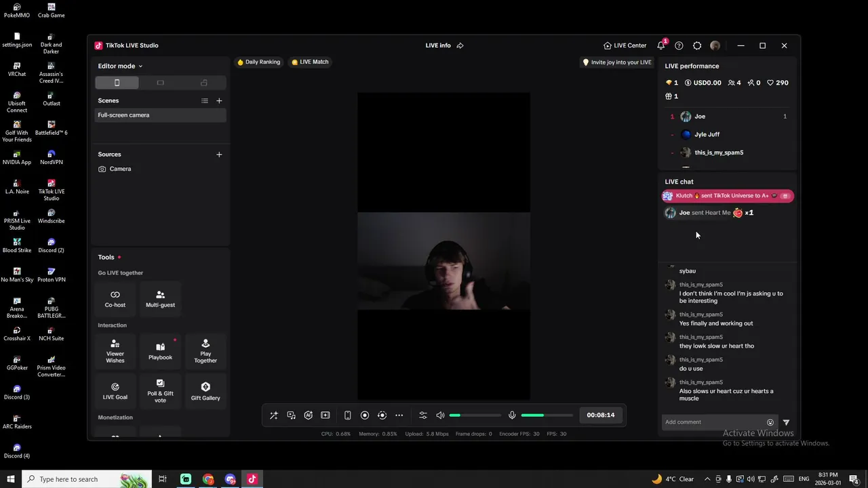Open Viewer Wishes
868x488 pixels.
pyautogui.click(x=115, y=351)
